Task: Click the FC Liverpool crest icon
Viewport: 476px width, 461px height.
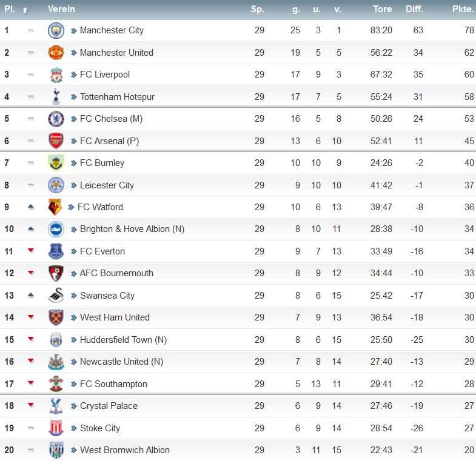Action: click(x=56, y=75)
